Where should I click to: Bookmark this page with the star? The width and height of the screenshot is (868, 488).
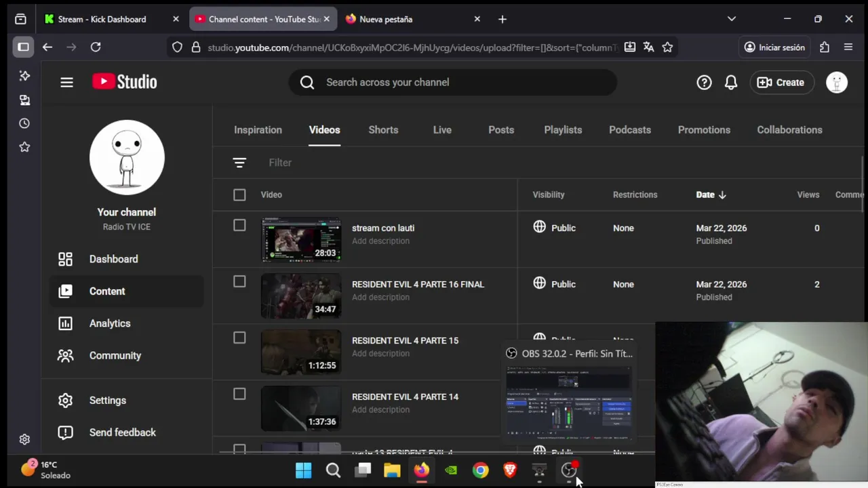[667, 47]
